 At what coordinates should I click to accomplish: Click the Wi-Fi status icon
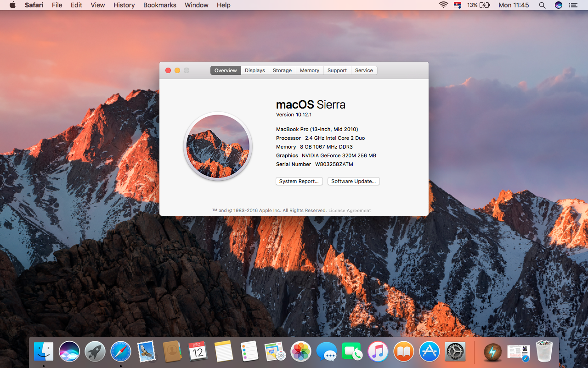(x=443, y=5)
